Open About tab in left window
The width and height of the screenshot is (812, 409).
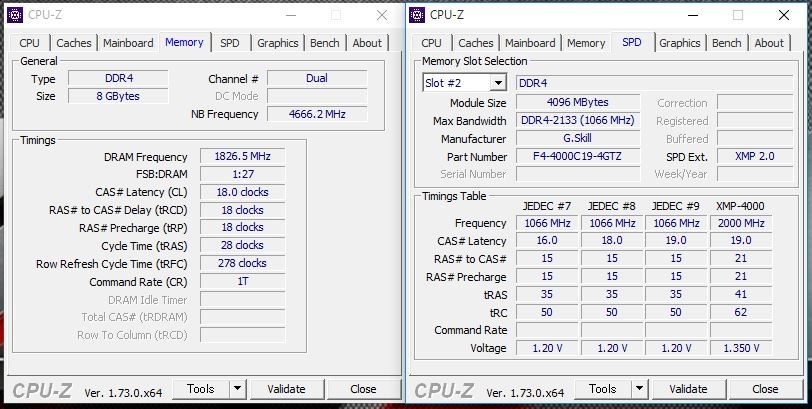(367, 43)
